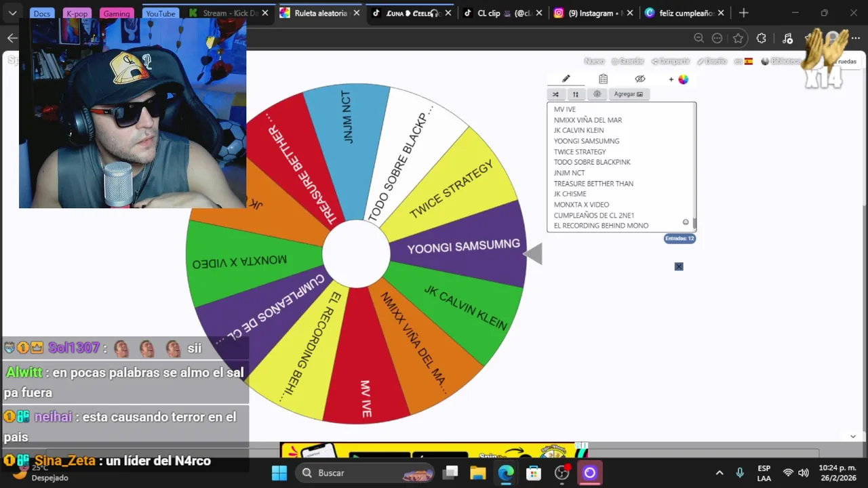Switch to the CL clip TikTok tab
The image size is (868, 488).
[x=502, y=13]
